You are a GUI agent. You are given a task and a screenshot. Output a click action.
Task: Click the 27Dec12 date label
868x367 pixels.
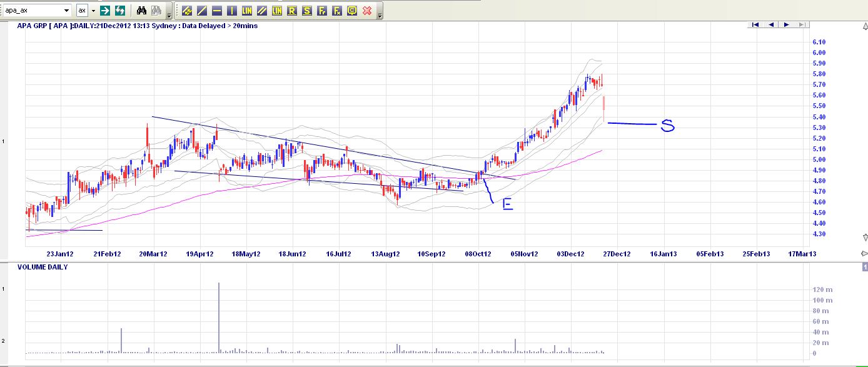point(618,254)
